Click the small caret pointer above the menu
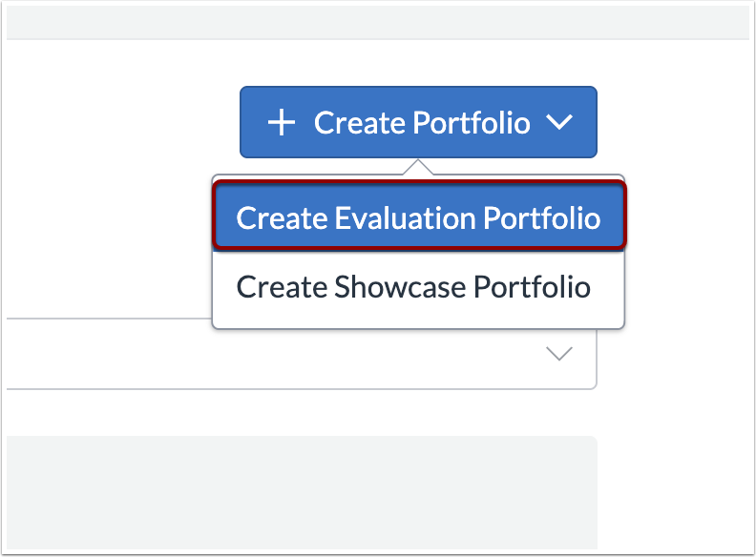The image size is (756, 557). click(418, 168)
